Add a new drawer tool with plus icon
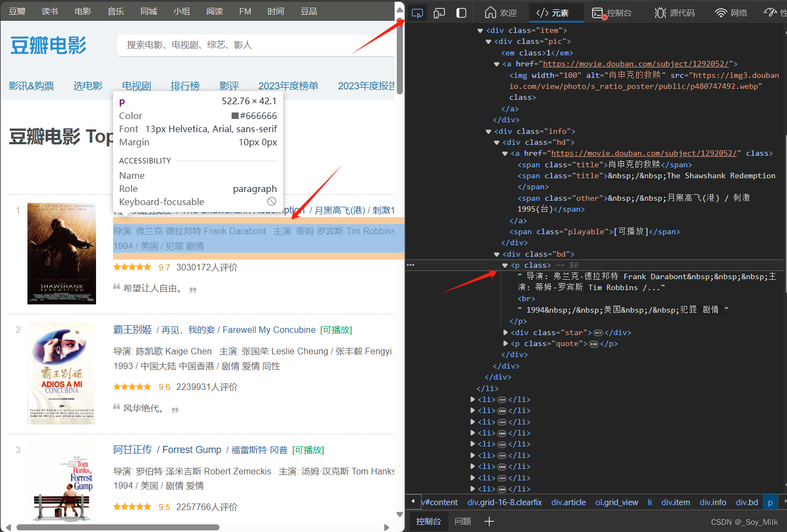 (489, 522)
